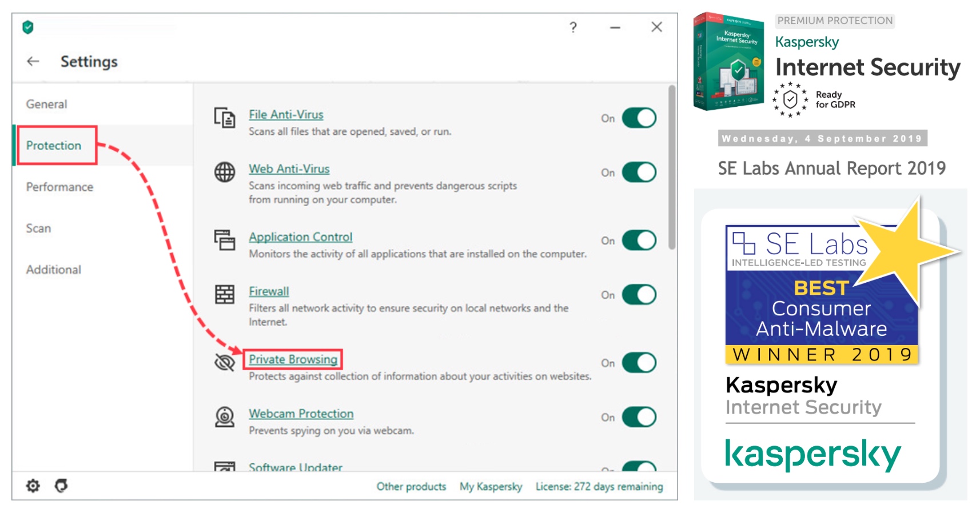
Task: Close the Kaspersky settings window
Action: (x=657, y=27)
